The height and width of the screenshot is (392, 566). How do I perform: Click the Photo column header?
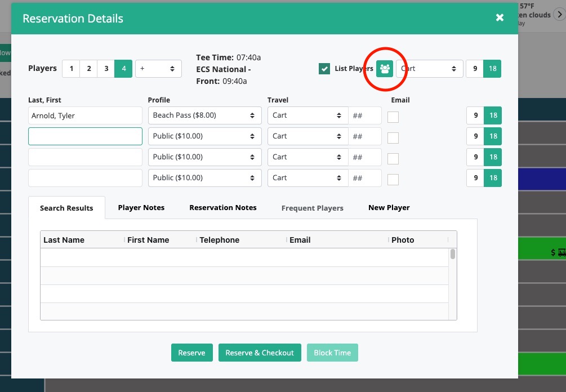point(418,240)
